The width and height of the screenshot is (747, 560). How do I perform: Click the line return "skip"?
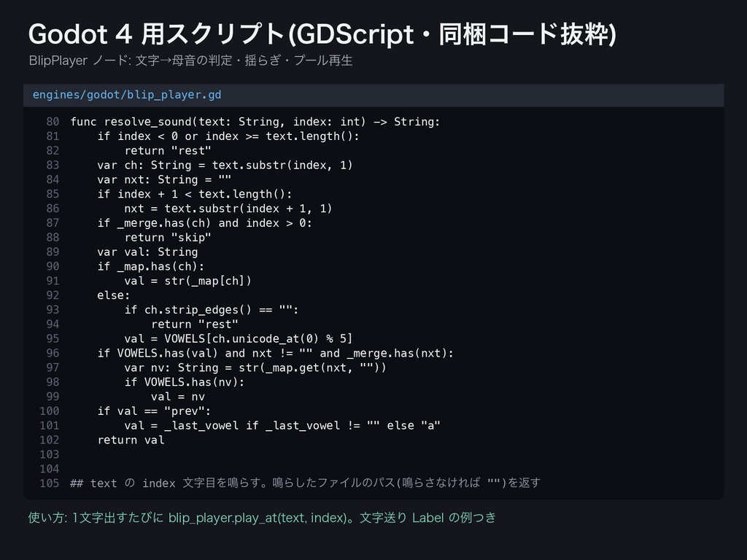point(168,238)
